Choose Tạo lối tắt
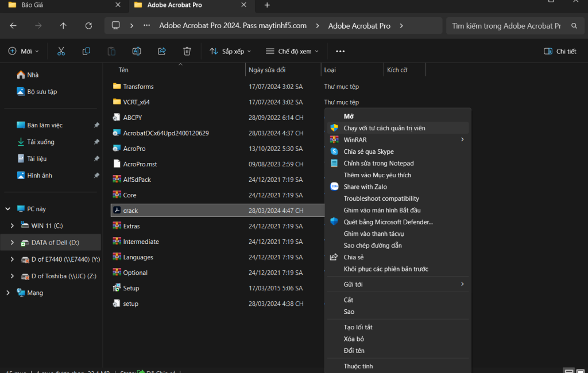This screenshot has height=373, width=588. [398, 327]
